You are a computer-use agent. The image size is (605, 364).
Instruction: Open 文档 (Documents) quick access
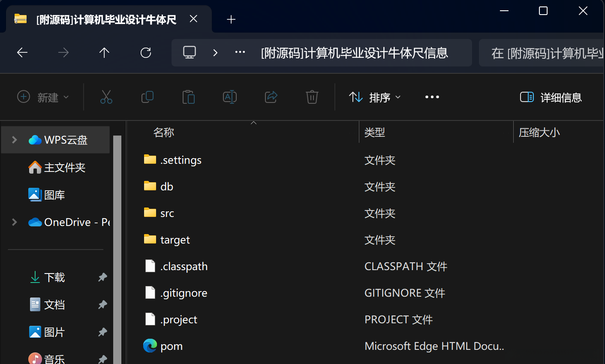click(47, 305)
